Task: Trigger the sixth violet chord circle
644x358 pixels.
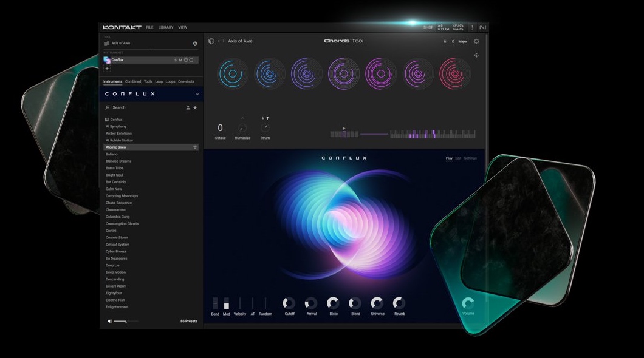Action: coord(418,74)
